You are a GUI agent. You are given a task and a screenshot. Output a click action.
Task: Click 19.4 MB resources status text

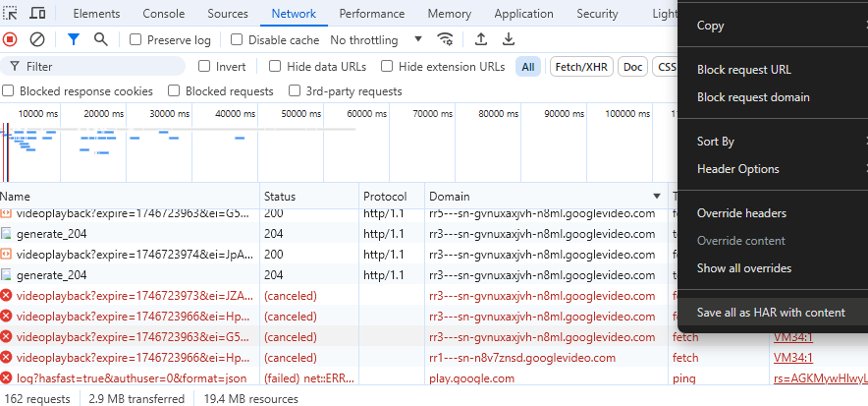point(250,399)
